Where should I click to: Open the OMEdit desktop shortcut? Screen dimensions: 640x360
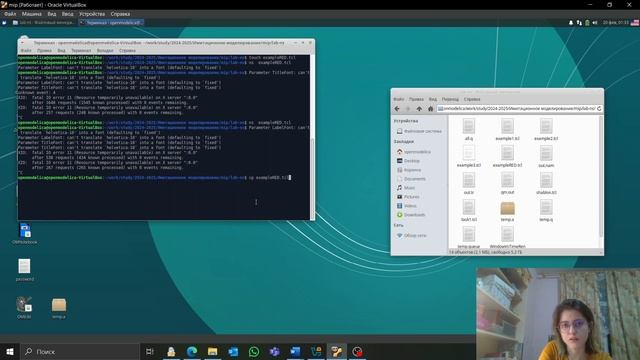coord(24,307)
